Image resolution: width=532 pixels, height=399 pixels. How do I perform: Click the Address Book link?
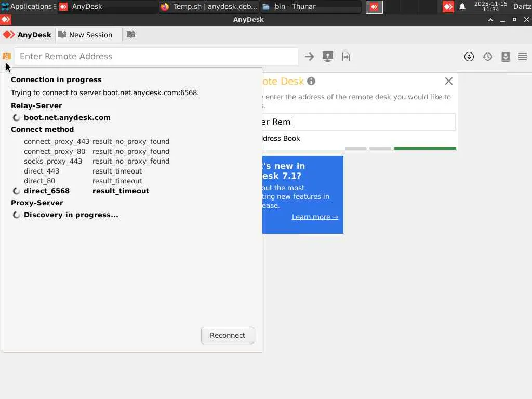pos(281,138)
